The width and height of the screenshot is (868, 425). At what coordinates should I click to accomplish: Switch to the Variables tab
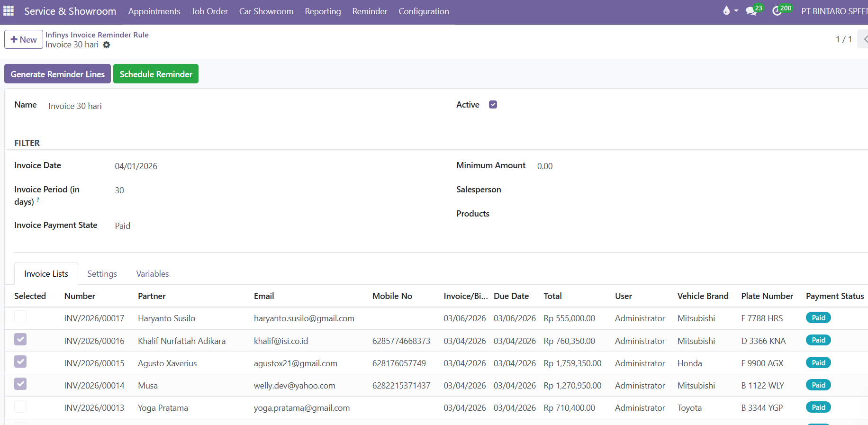pyautogui.click(x=152, y=274)
